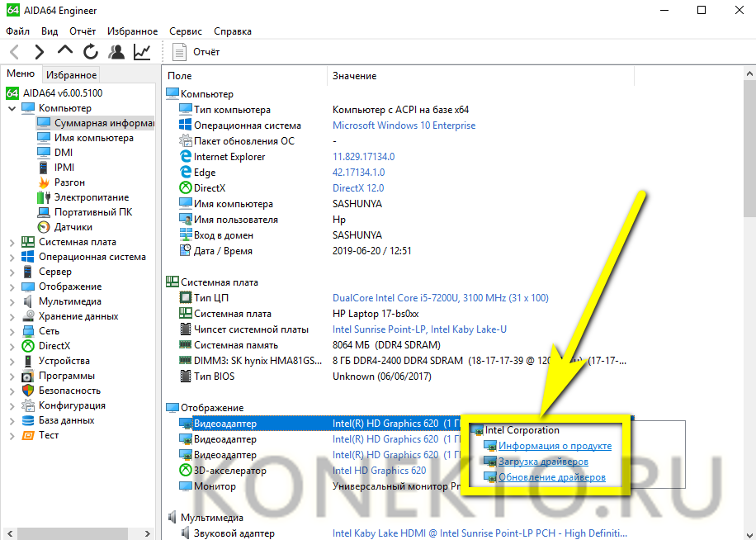Open the Сервис menu

(x=185, y=31)
